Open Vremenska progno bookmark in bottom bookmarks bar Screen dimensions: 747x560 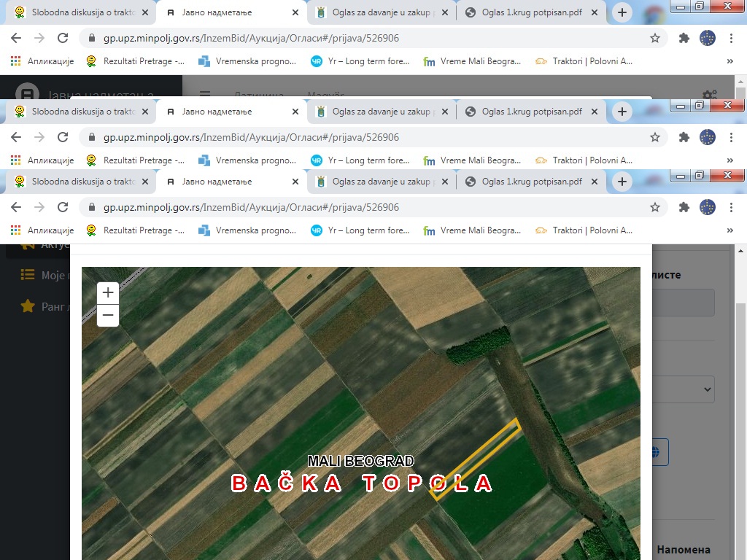coord(248,230)
